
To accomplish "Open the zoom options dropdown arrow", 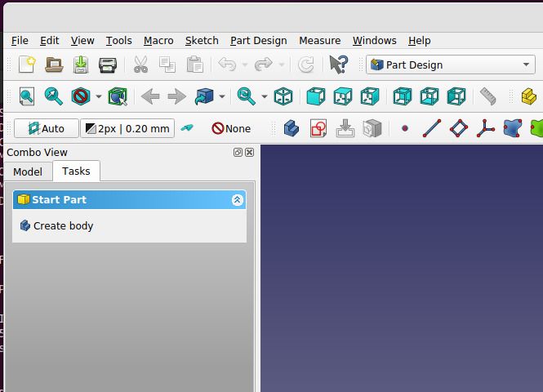I will point(264,97).
